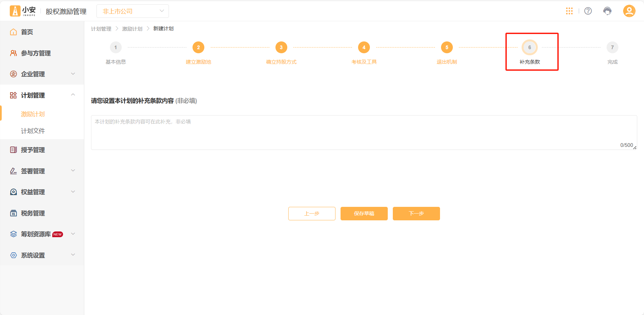Click the 税务管理 icon
Screen dimensions: 644x315
point(13,213)
